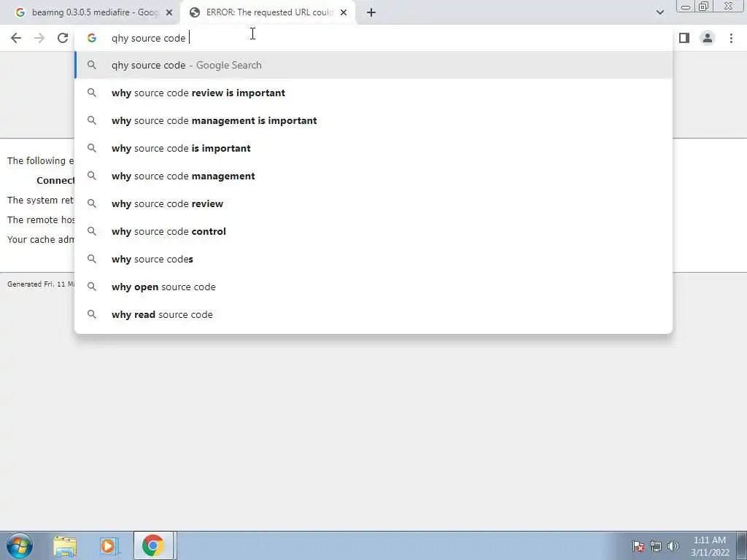Select suggestion 'why open source code'
Viewport: 747px width, 560px height.
click(x=373, y=287)
